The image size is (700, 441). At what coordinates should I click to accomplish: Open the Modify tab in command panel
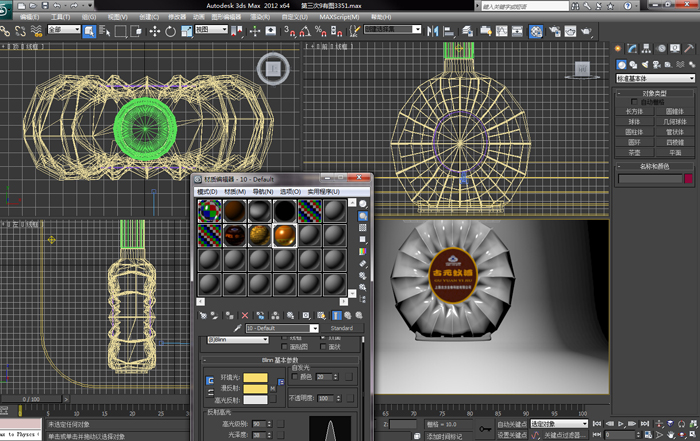point(634,48)
